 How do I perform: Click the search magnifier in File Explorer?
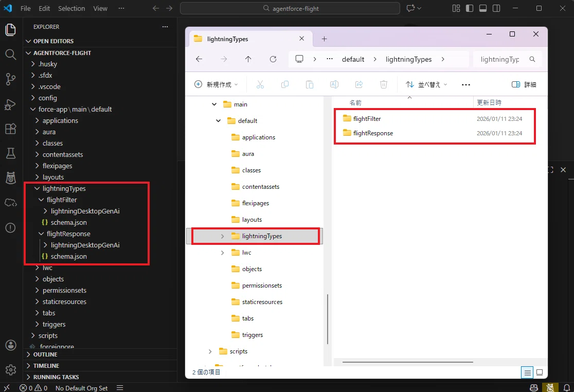(x=532, y=59)
